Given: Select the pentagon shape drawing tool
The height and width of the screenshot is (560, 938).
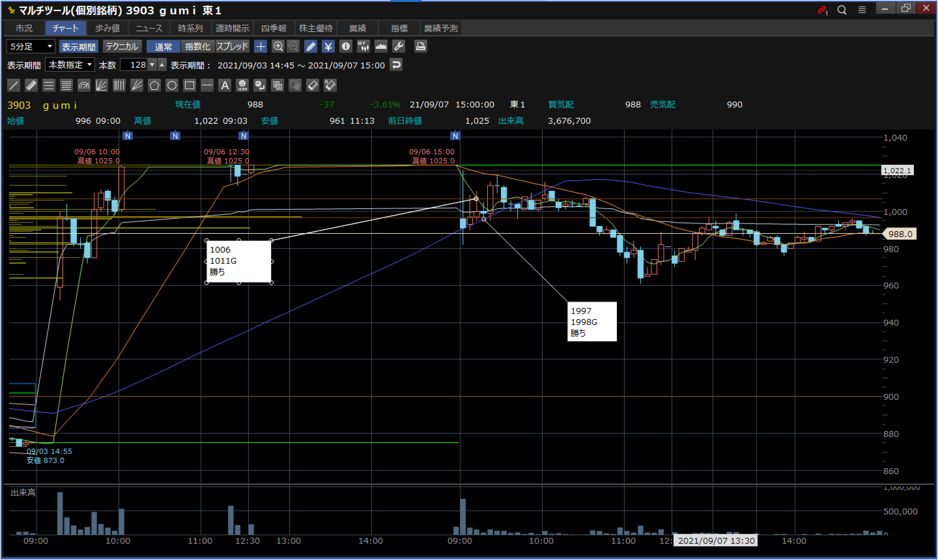Looking at the screenshot, I should [x=154, y=85].
